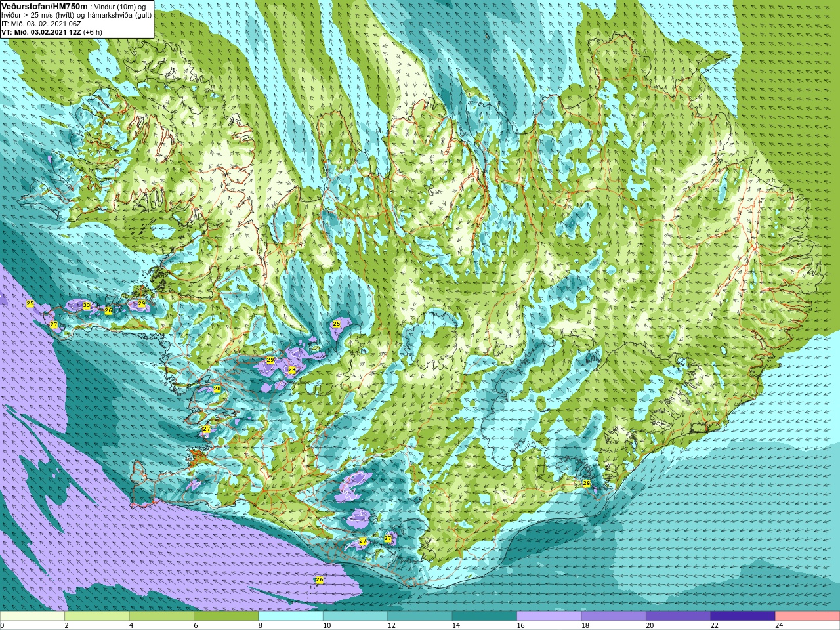Select the 2–4 m/s light green legend swatch
Image resolution: width=840 pixels, height=630 pixels.
[x=97, y=616]
